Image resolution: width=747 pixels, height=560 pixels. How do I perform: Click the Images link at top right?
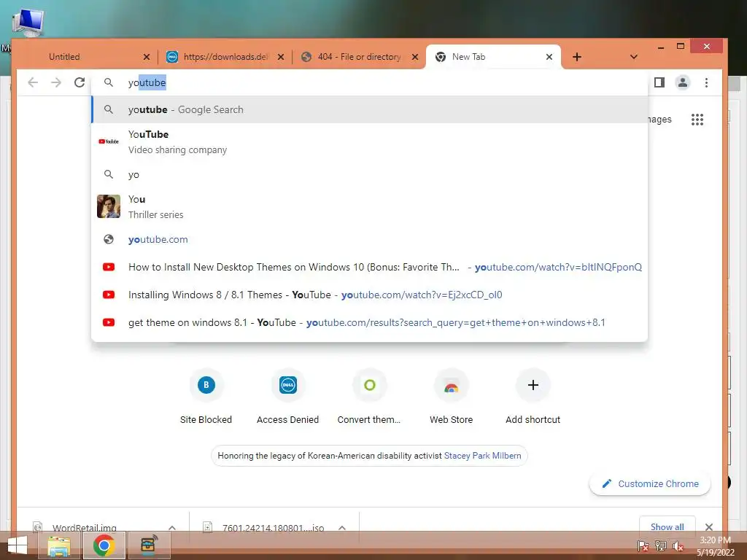[659, 120]
